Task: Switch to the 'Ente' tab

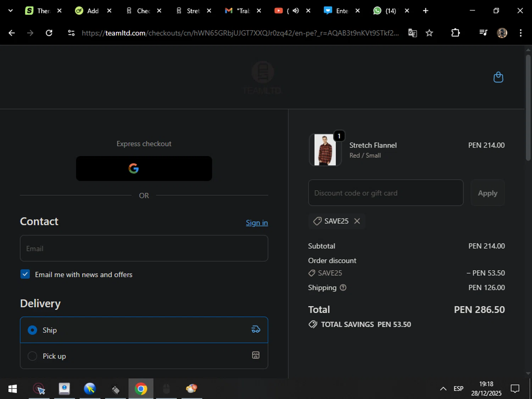Action: point(337,11)
